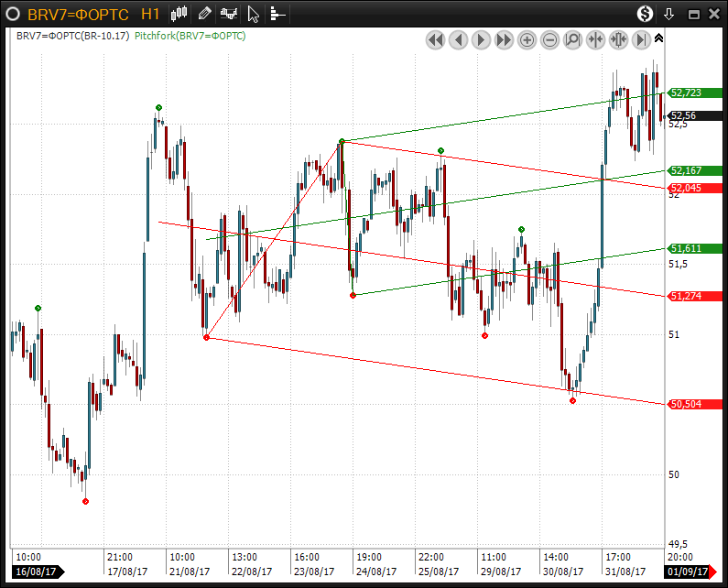728x588 pixels.
Task: Expand chart bars spacing horizontally
Action: (x=618, y=39)
